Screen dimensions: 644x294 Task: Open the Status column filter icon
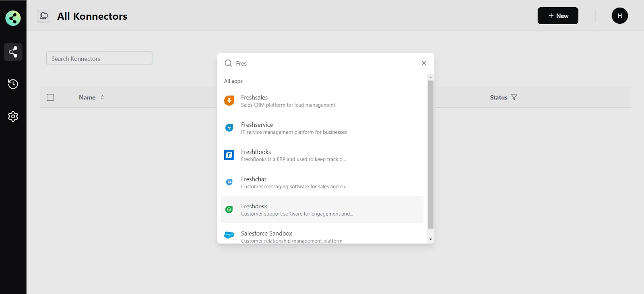click(x=514, y=97)
